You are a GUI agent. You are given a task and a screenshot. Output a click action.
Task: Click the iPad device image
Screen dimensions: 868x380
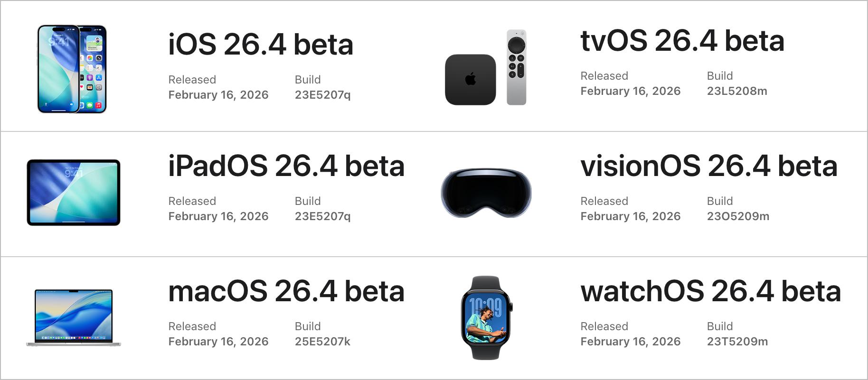[74, 193]
